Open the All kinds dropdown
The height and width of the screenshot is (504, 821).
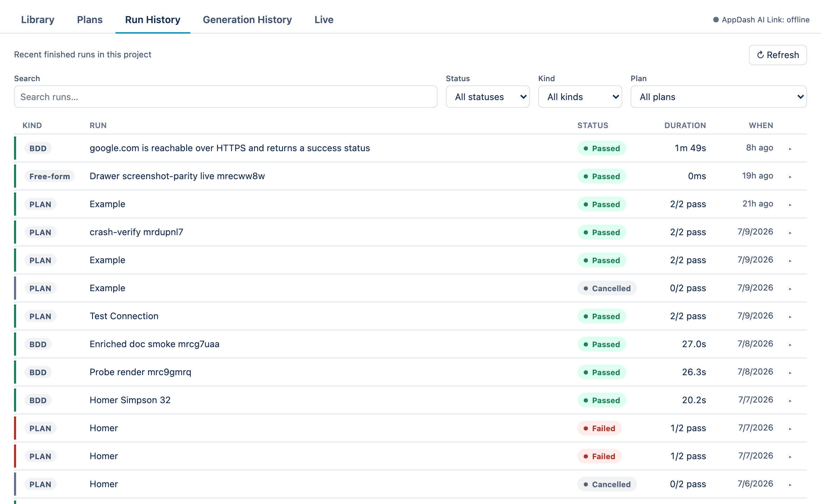580,97
